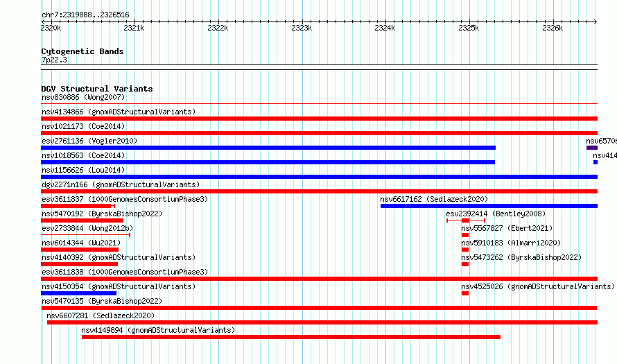Click the small red block under nsv4525026
This screenshot has height=364, width=617.
coord(465,293)
